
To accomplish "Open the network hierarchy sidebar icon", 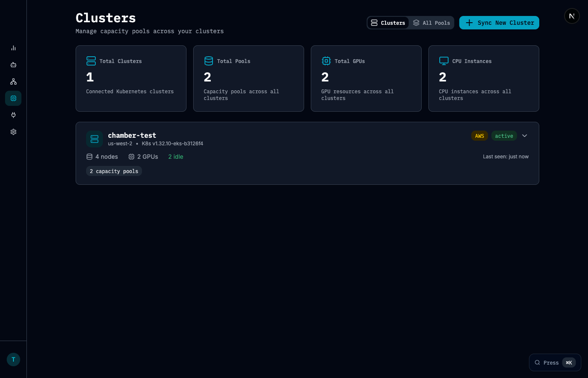I will coord(13,81).
